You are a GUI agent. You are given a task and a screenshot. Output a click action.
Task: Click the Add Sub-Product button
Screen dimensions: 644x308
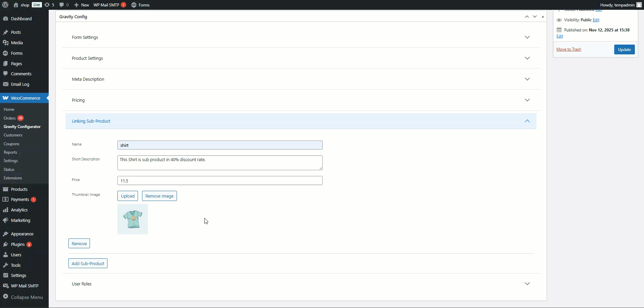click(88, 263)
